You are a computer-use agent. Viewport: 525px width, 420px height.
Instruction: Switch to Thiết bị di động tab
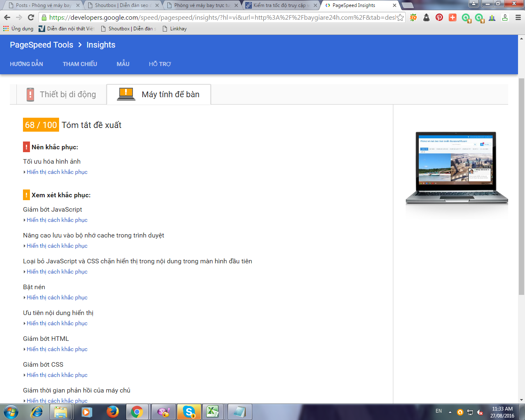point(62,94)
